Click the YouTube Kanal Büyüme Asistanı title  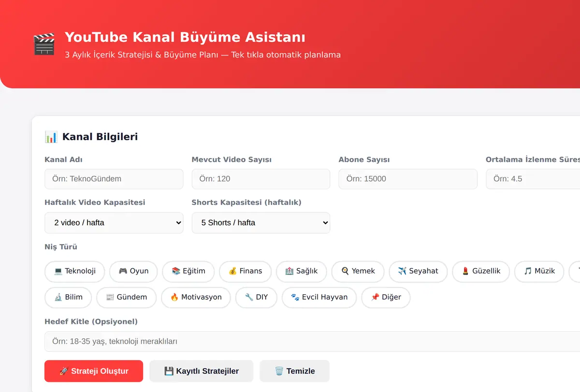coord(185,37)
